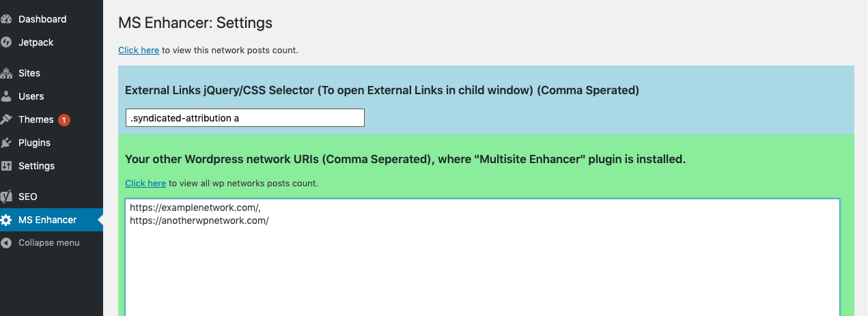Click the Plugins plug icon
The image size is (868, 316).
click(6, 143)
